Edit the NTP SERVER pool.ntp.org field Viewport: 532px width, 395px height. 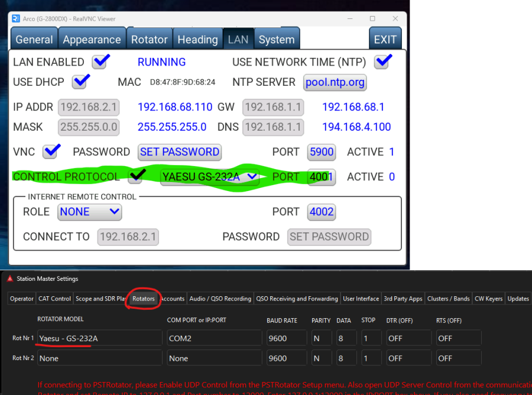[335, 82]
